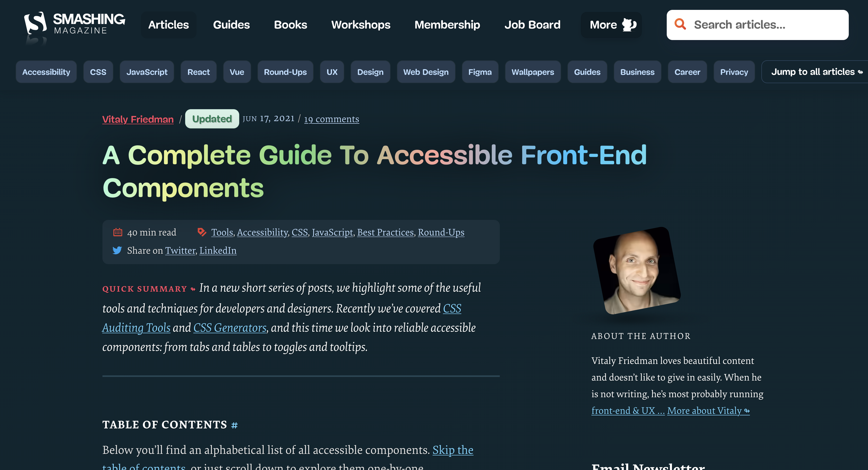The image size is (868, 470).
Task: Expand the More menu in navigation
Action: coord(611,25)
